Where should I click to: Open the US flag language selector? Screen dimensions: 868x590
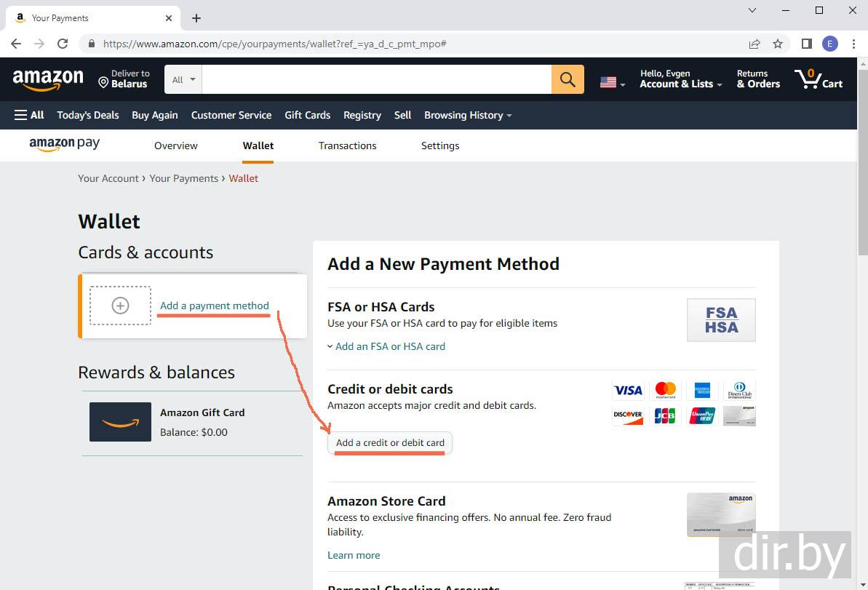pyautogui.click(x=612, y=82)
